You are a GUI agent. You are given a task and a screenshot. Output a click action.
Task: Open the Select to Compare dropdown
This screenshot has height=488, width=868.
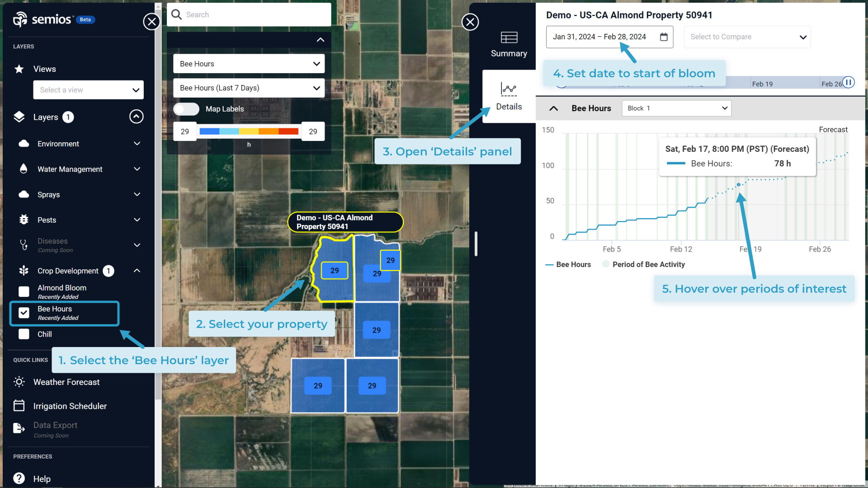click(x=747, y=37)
